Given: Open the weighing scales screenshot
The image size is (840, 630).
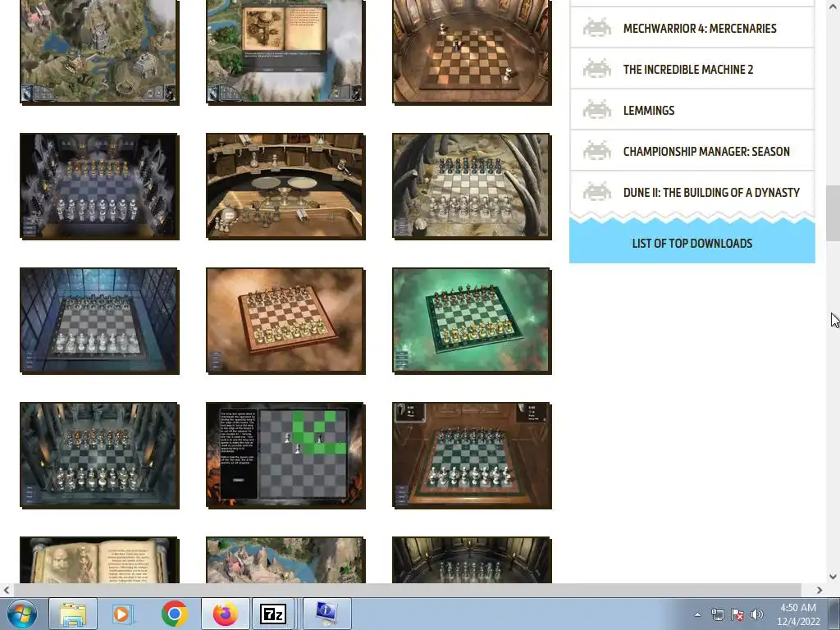Looking at the screenshot, I should [x=285, y=186].
